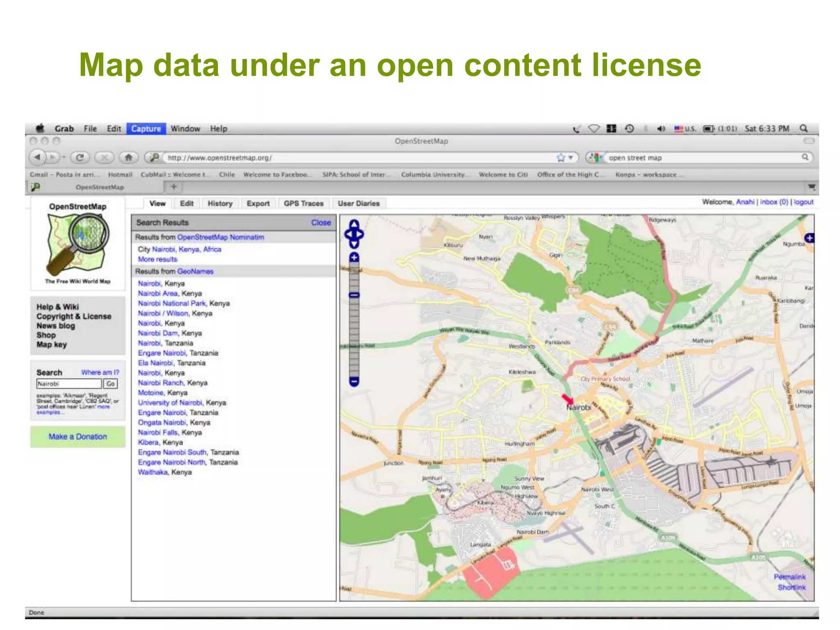Open University of Nairobi result

coord(170,403)
